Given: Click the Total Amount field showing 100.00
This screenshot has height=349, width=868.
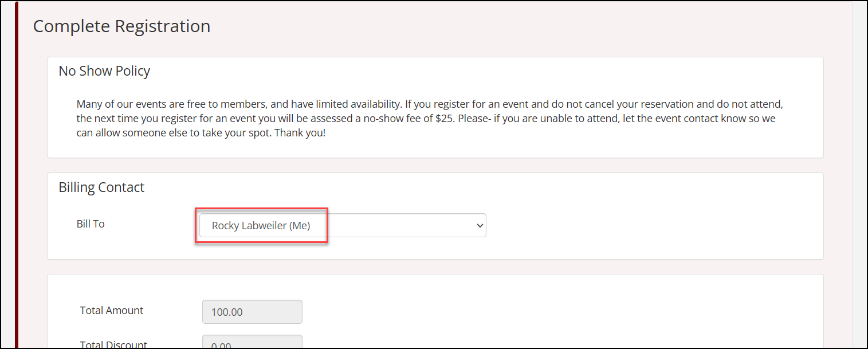Looking at the screenshot, I should point(252,312).
